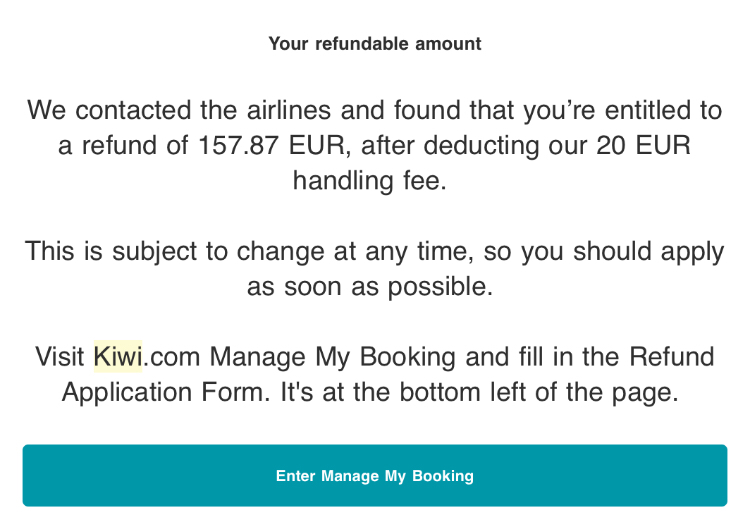Click the "Your refundable amount" heading

tap(375, 44)
